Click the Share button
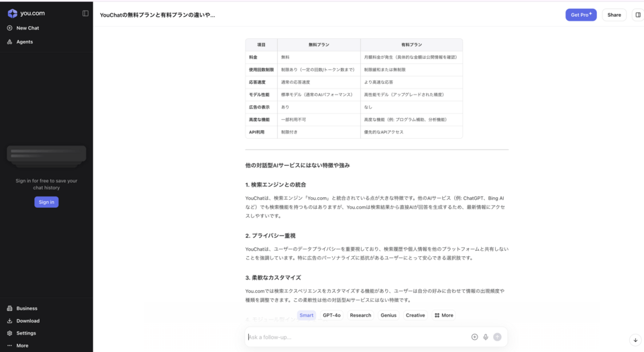The image size is (644, 352). coord(614,15)
